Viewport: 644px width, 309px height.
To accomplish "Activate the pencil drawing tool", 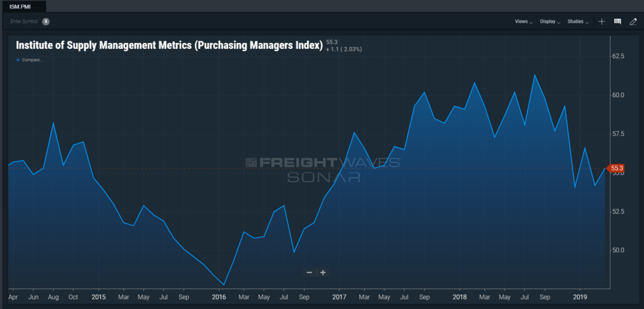I will [633, 22].
